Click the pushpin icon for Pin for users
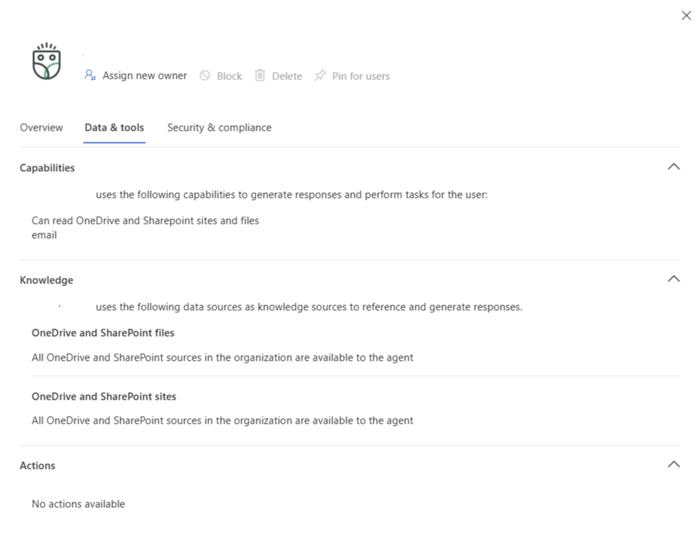The height and width of the screenshot is (538, 700). (320, 76)
